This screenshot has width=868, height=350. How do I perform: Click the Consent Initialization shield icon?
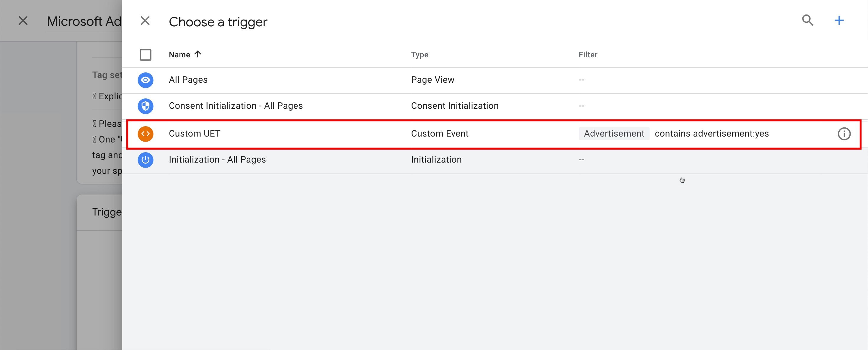point(146,106)
